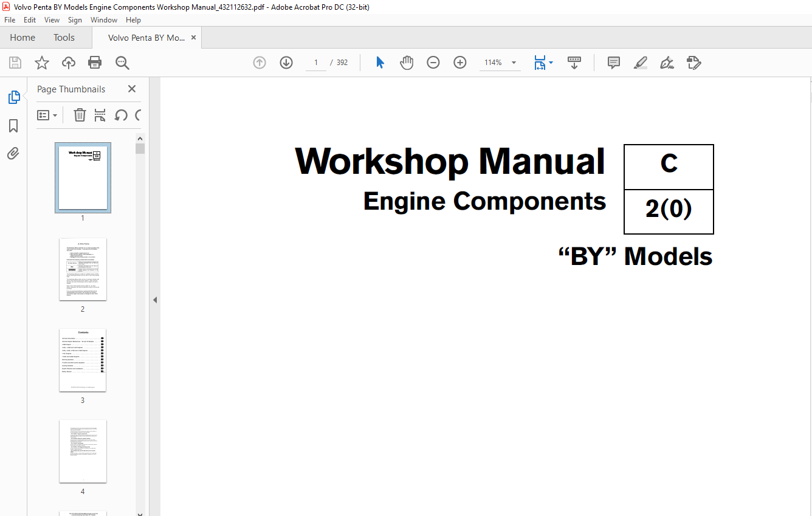This screenshot has width=812, height=516.
Task: Open Attachments paperclip panel
Action: [x=13, y=154]
